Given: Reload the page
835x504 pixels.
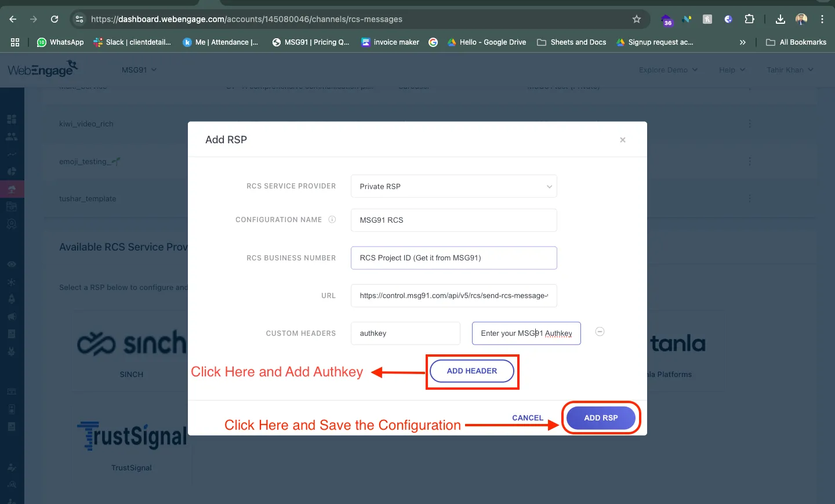Looking at the screenshot, I should [55, 19].
